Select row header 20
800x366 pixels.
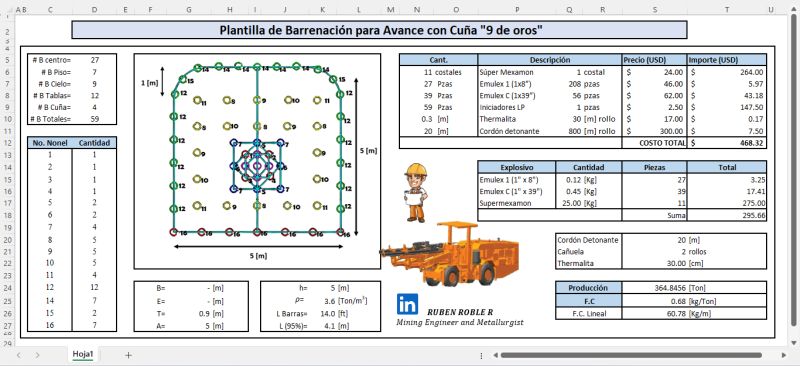[8, 239]
